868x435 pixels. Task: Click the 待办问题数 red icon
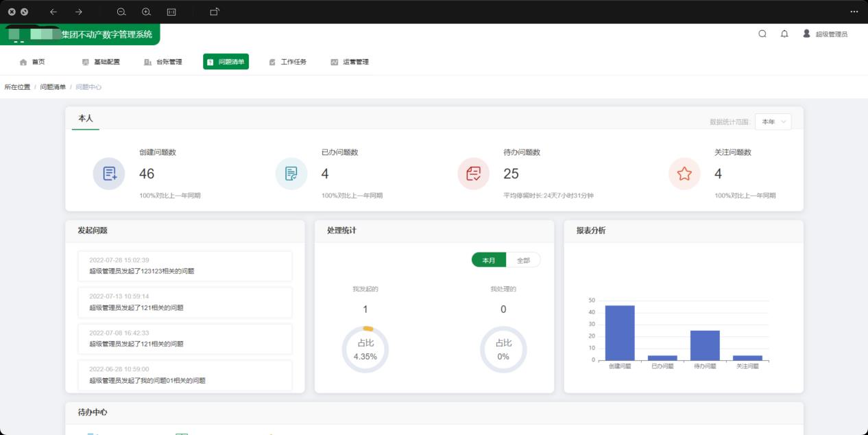[473, 174]
